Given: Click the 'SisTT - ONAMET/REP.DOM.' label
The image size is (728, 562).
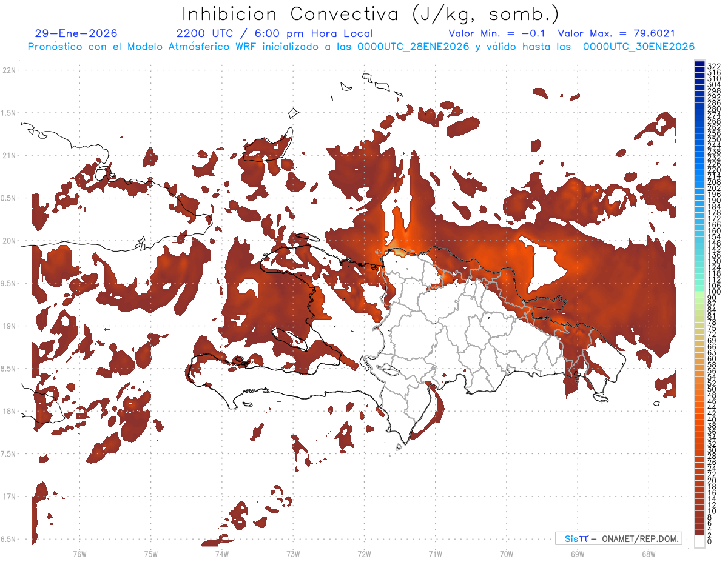Looking at the screenshot, I should click(619, 538).
